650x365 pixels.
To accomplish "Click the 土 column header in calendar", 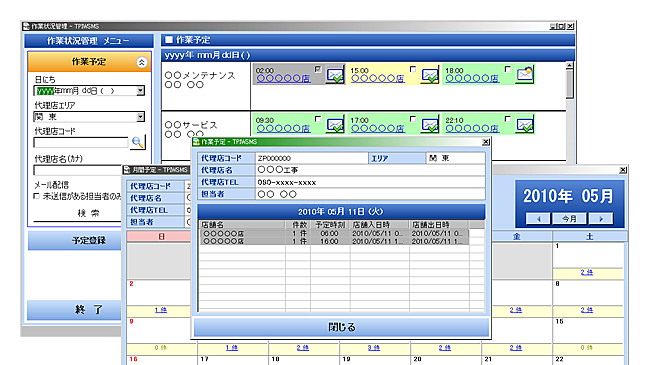I will coord(589,236).
